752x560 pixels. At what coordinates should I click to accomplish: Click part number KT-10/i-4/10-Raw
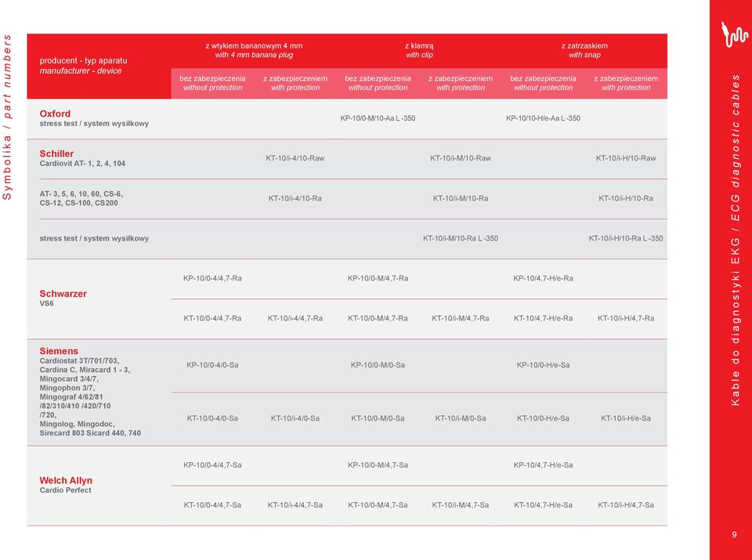(295, 158)
